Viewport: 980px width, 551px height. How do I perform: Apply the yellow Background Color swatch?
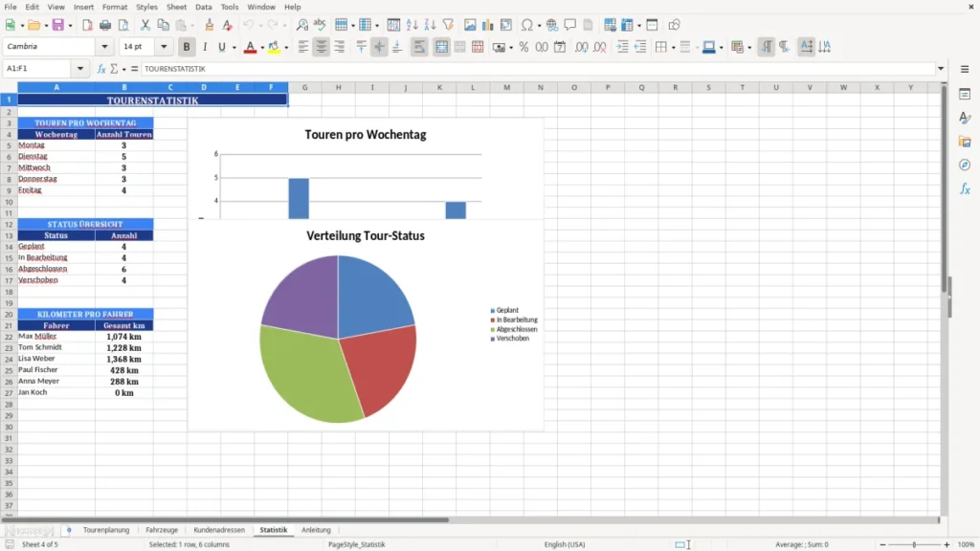(x=274, y=47)
